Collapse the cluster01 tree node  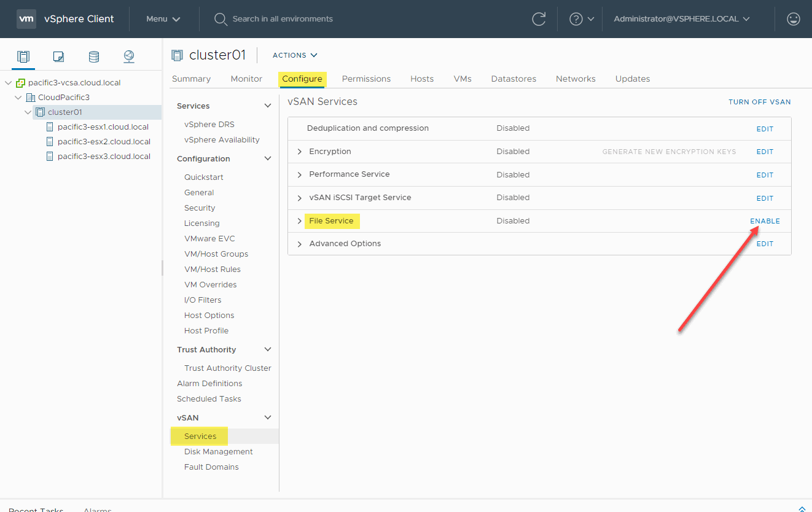[x=28, y=112]
